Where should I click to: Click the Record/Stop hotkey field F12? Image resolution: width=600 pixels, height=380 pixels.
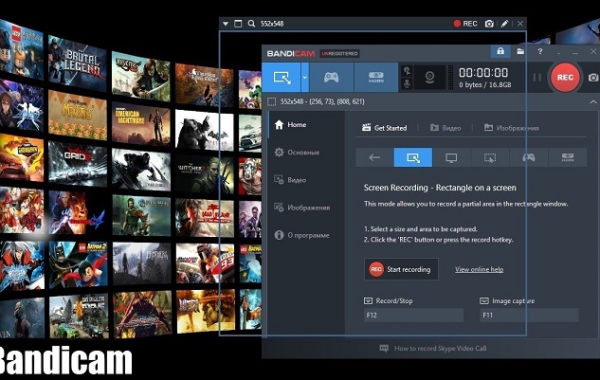[414, 315]
